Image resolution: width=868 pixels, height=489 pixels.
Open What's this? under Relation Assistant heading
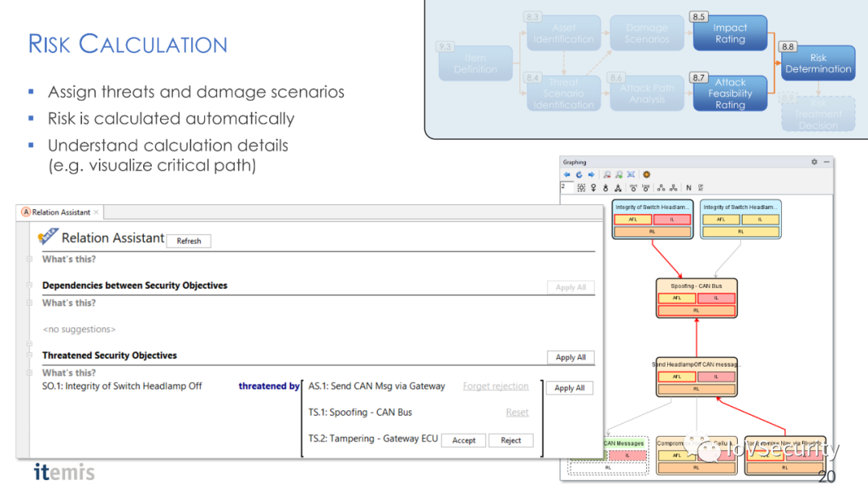coord(68,259)
